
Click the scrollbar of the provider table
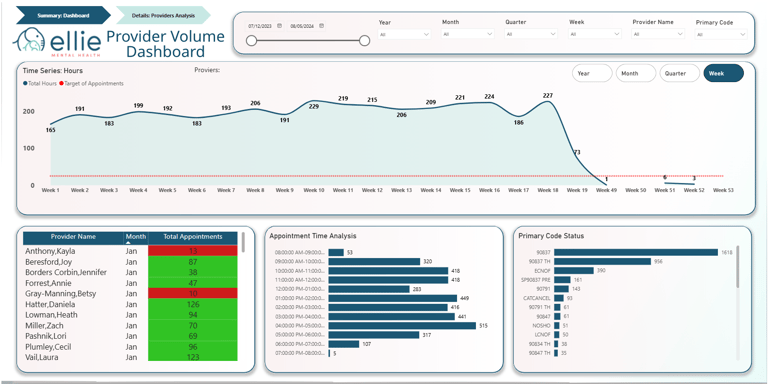tap(243, 242)
